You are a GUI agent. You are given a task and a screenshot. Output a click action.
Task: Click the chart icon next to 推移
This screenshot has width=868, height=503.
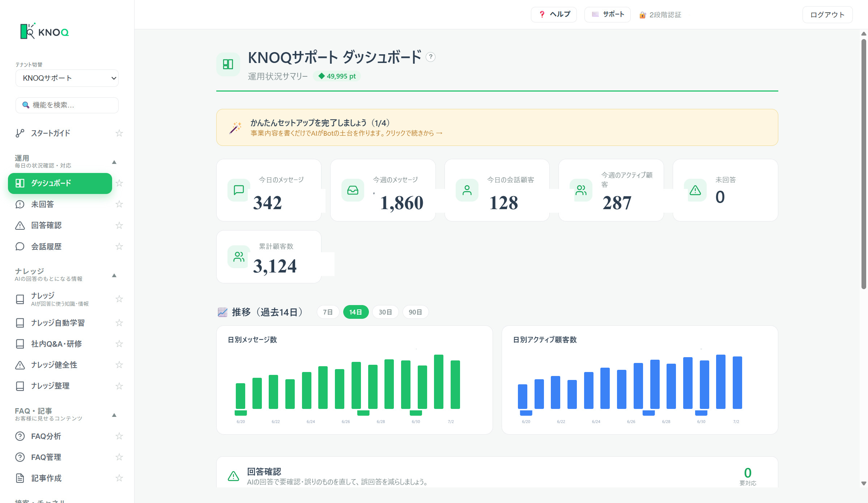(222, 312)
